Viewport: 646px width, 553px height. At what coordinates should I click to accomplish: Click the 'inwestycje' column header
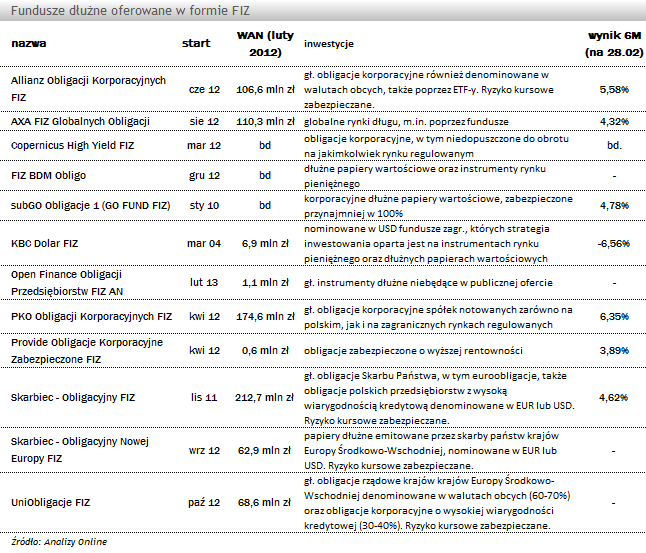tap(329, 44)
